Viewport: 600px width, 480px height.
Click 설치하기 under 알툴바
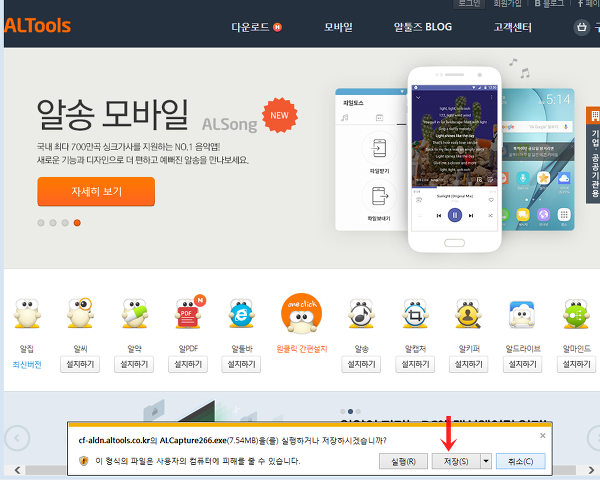pos(241,364)
